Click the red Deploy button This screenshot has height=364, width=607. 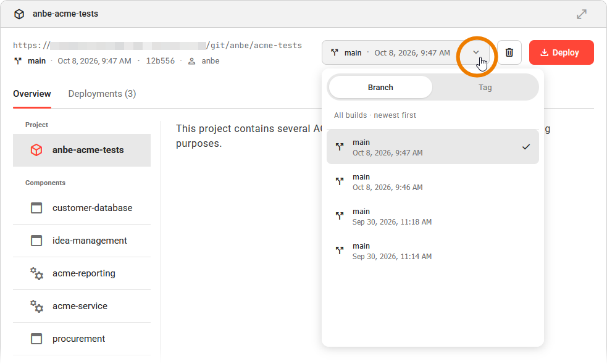pyautogui.click(x=561, y=52)
